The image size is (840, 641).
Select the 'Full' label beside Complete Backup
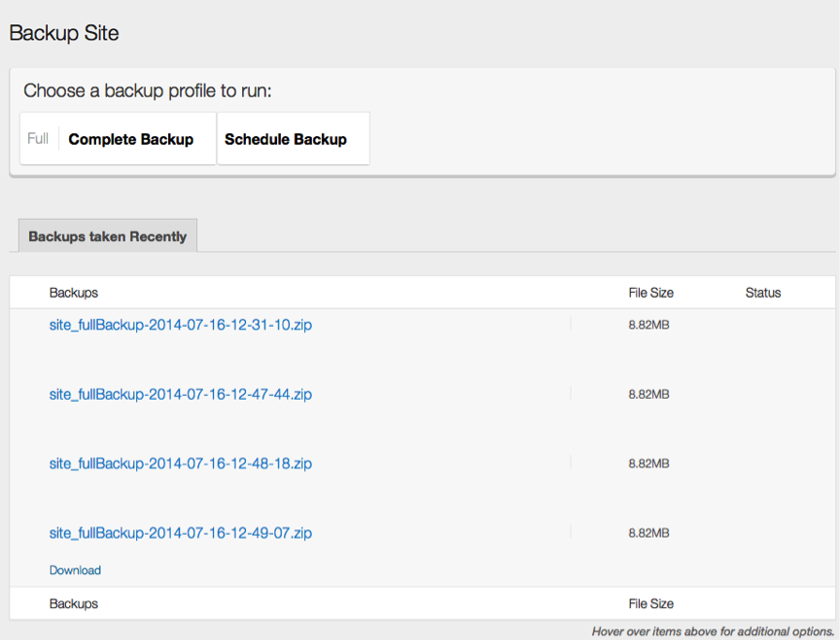(38, 139)
